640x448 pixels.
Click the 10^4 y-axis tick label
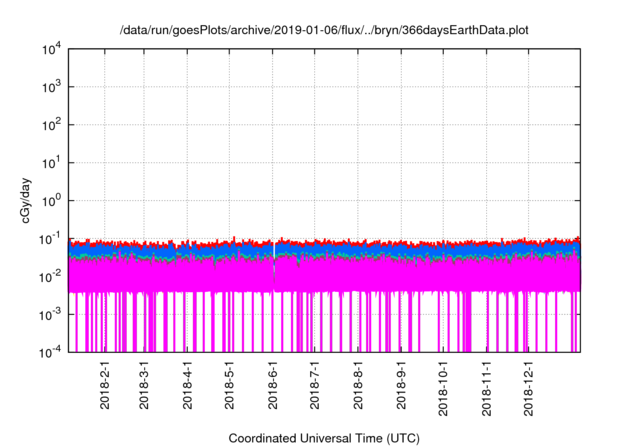coord(51,49)
